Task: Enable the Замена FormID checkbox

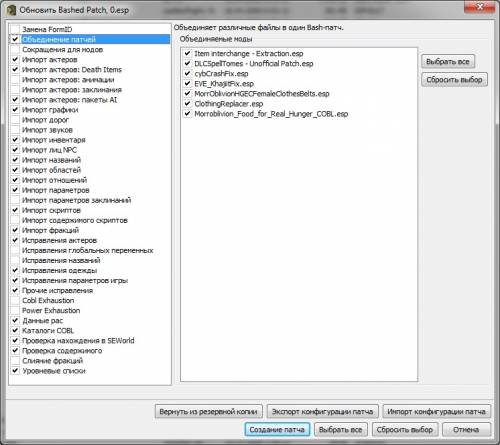Action: [x=15, y=29]
